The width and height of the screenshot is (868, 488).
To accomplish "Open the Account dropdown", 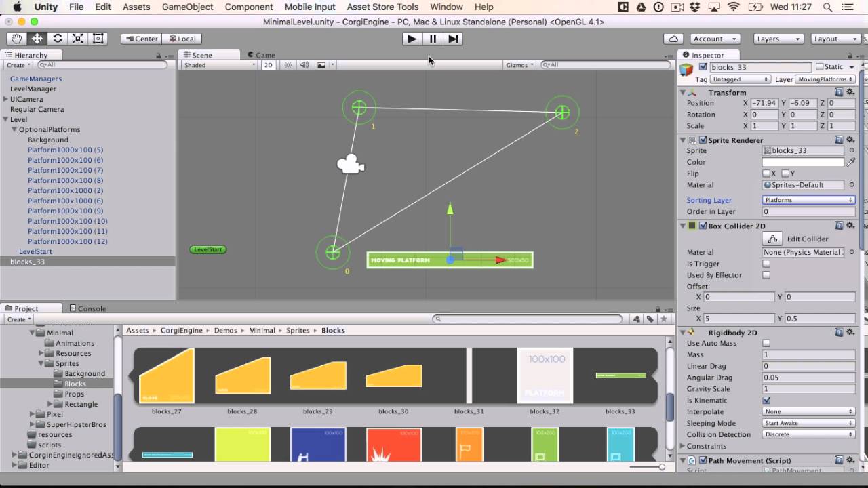I will pos(715,39).
